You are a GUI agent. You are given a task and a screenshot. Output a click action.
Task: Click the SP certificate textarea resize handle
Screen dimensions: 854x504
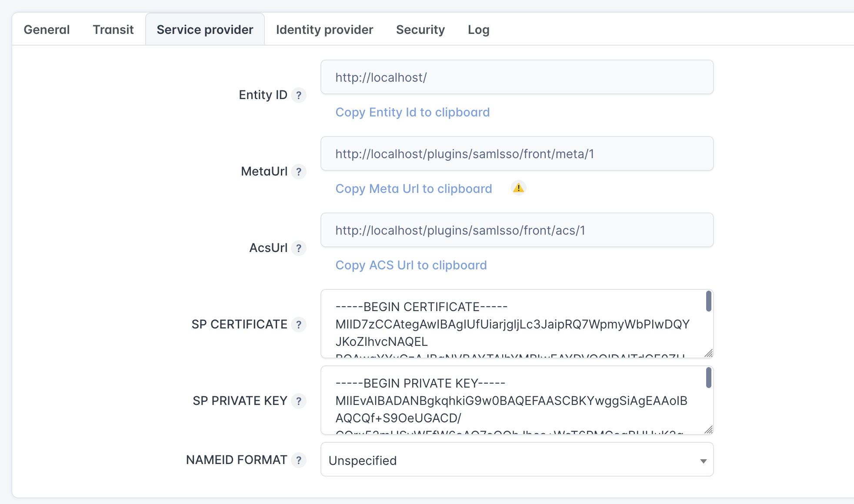coord(709,353)
